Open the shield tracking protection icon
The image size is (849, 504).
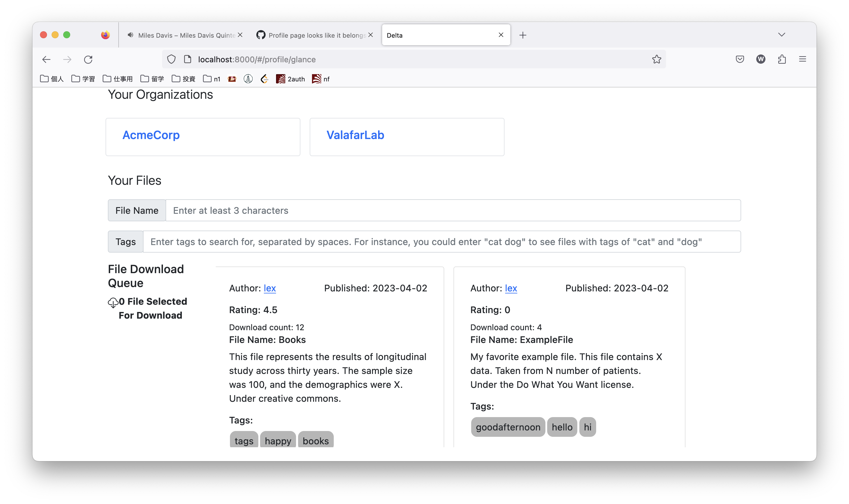coord(171,59)
